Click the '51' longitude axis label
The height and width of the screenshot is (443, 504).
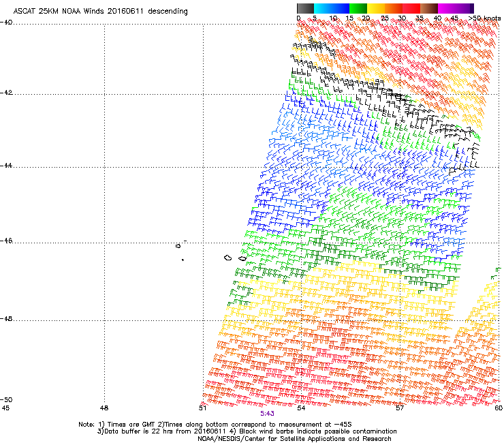[202, 408]
